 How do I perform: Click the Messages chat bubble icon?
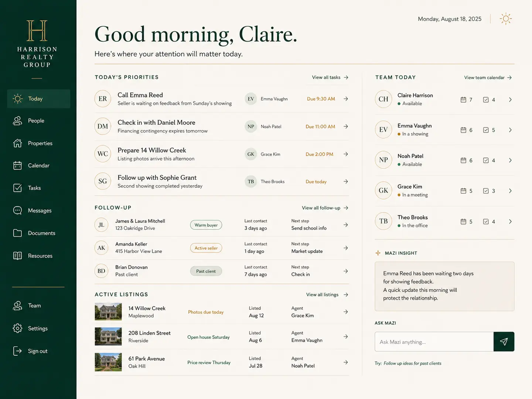coord(17,211)
